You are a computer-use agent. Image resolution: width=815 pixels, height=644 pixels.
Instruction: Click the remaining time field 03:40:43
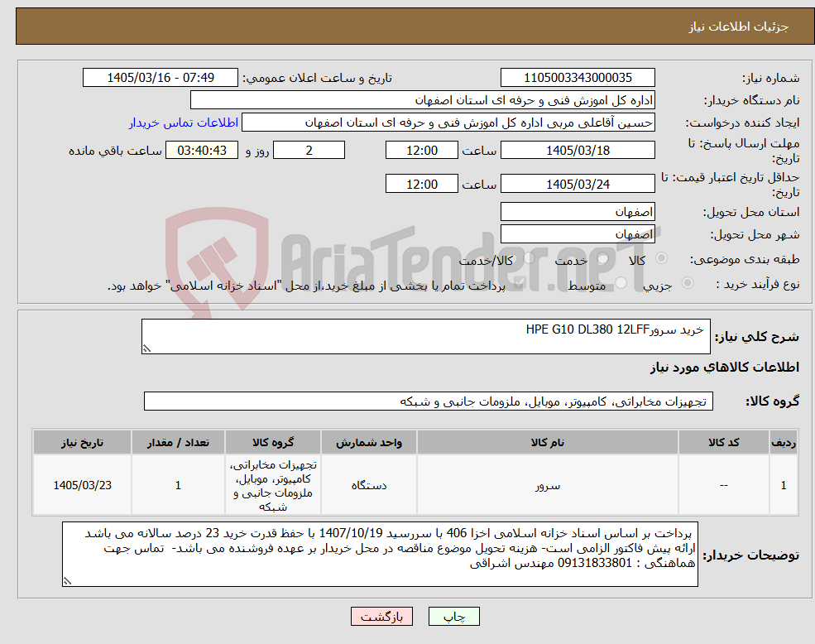point(202,151)
